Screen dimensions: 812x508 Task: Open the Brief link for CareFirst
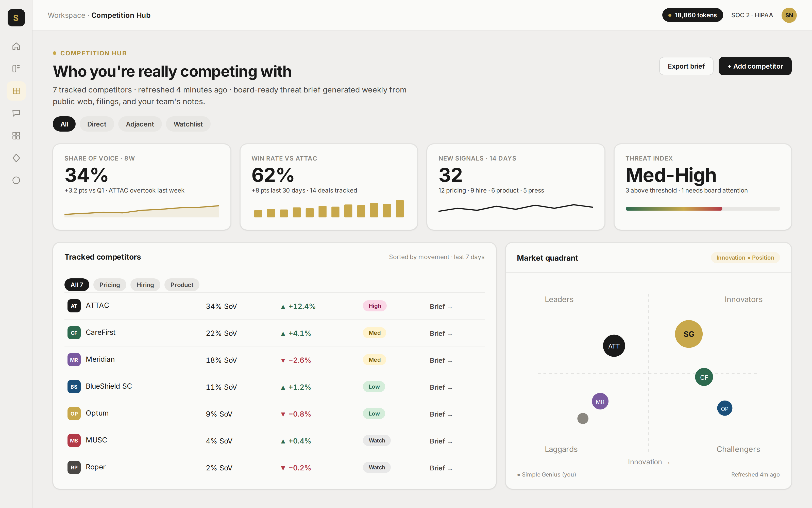coord(441,333)
